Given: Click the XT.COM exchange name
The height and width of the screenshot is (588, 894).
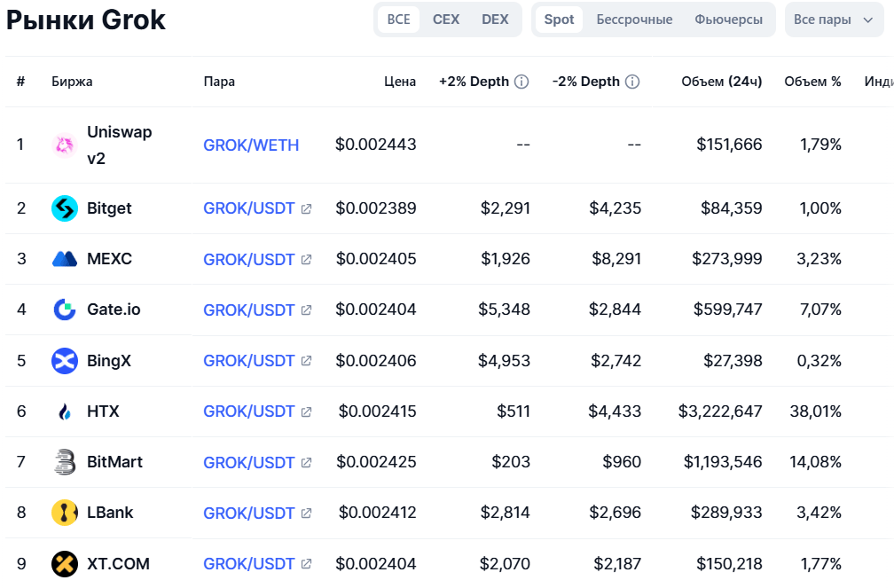Looking at the screenshot, I should 118,563.
